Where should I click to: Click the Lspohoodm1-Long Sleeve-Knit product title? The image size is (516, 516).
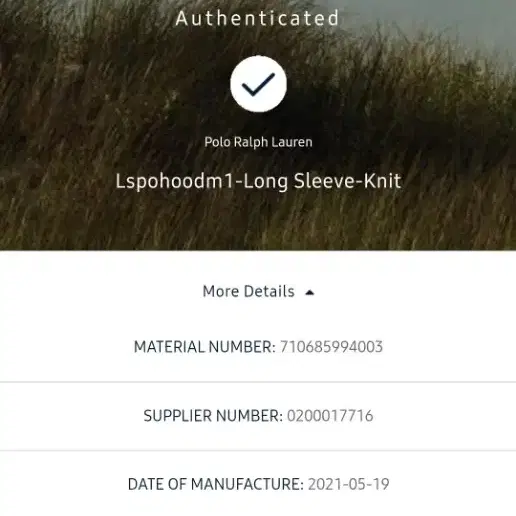pyautogui.click(x=258, y=182)
